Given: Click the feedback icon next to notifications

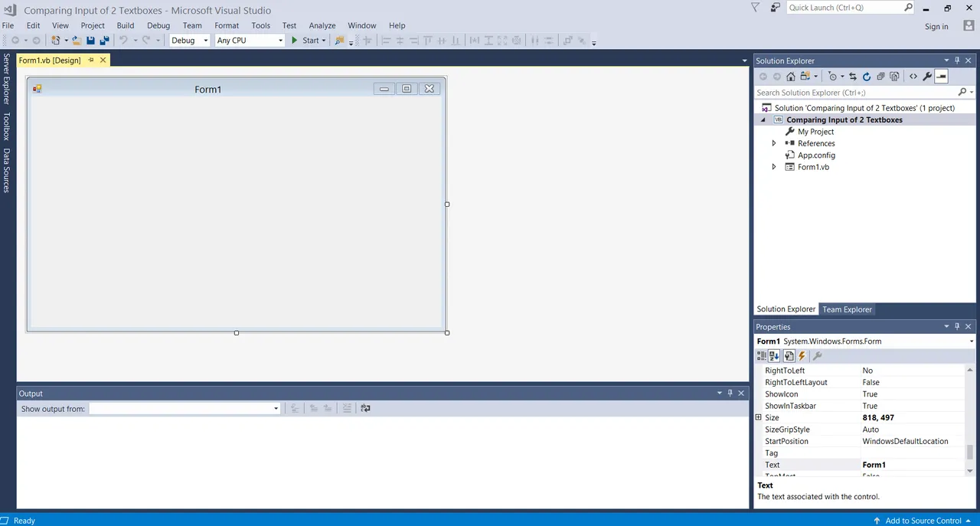Looking at the screenshot, I should 775,7.
